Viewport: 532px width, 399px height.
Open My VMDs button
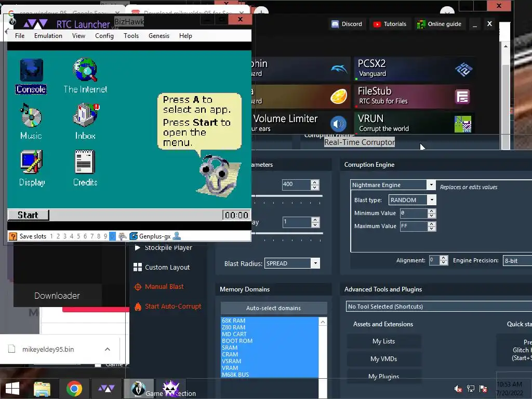[383, 359]
